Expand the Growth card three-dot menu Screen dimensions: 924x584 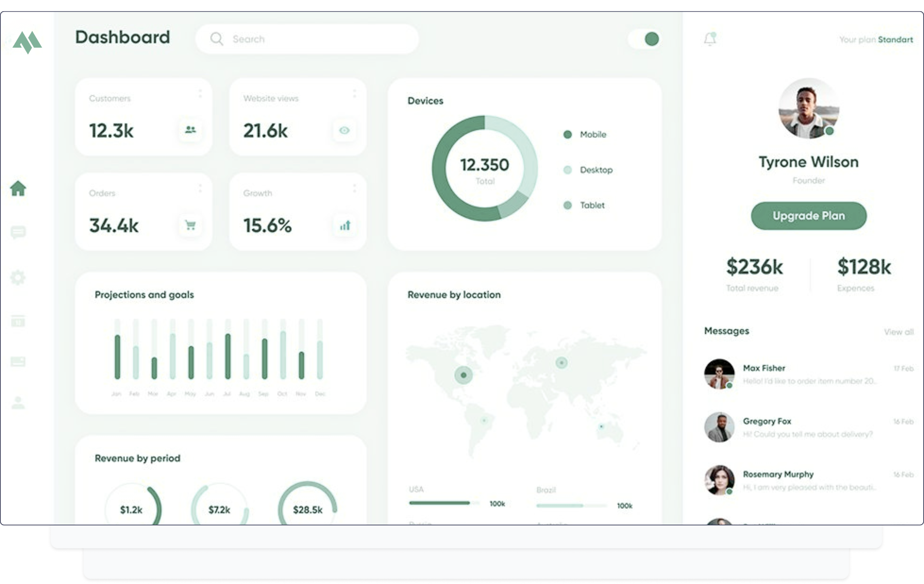354,188
